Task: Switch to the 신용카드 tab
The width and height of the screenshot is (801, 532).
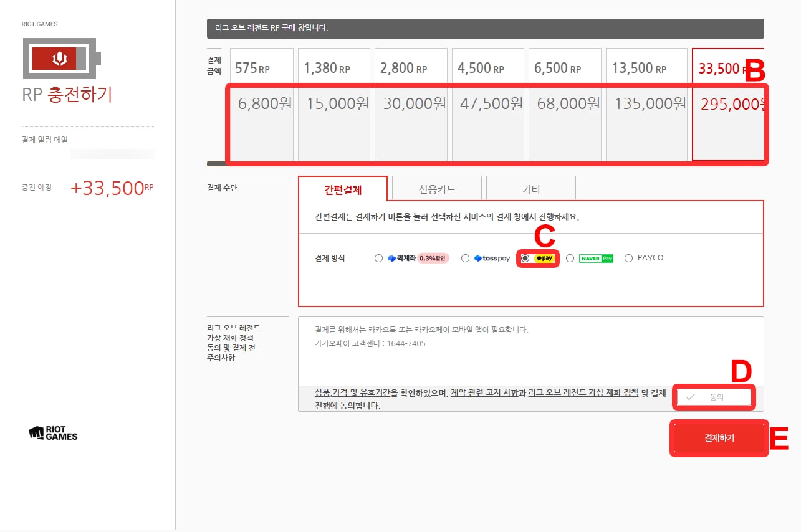Action: click(436, 189)
